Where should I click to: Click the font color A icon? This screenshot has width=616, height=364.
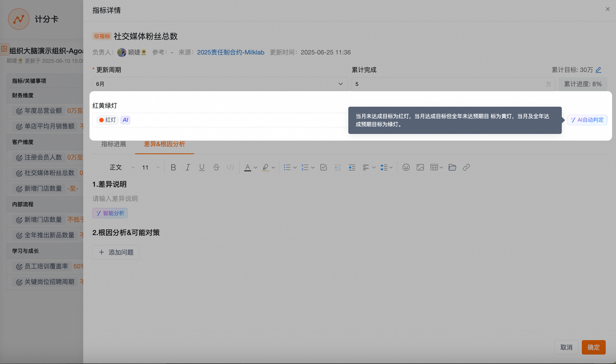247,167
